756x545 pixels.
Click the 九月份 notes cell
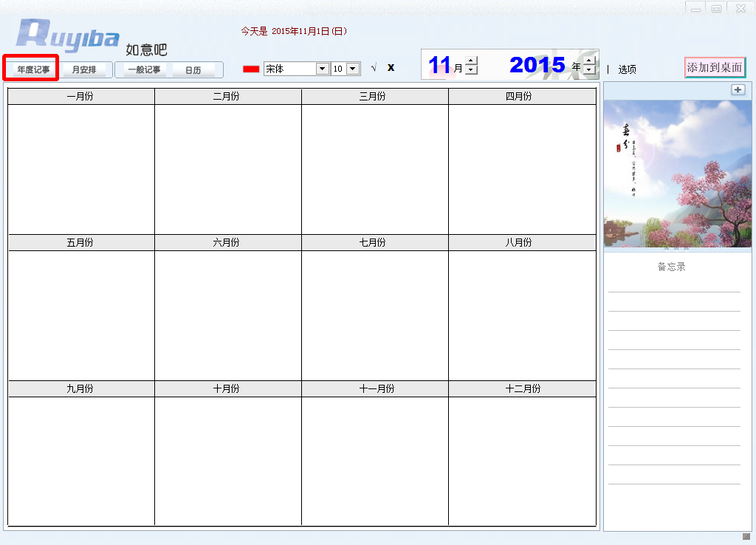point(81,461)
